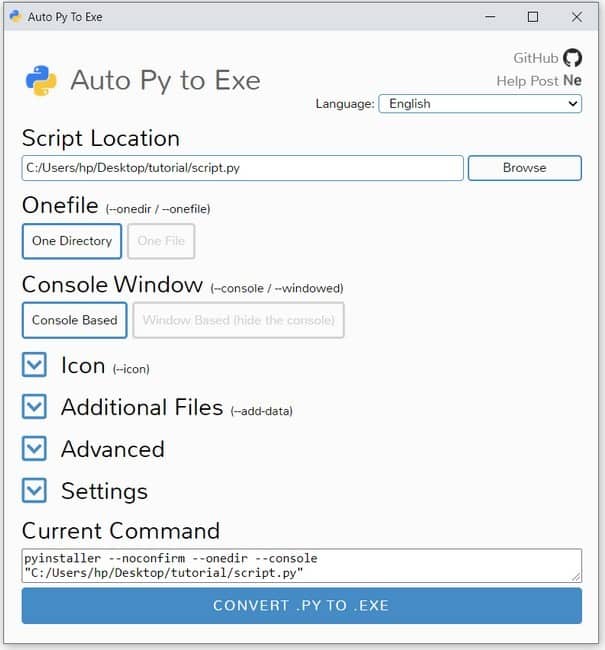Click CONVERT .PY TO .EXE button
The height and width of the screenshot is (650, 605).
coord(302,606)
